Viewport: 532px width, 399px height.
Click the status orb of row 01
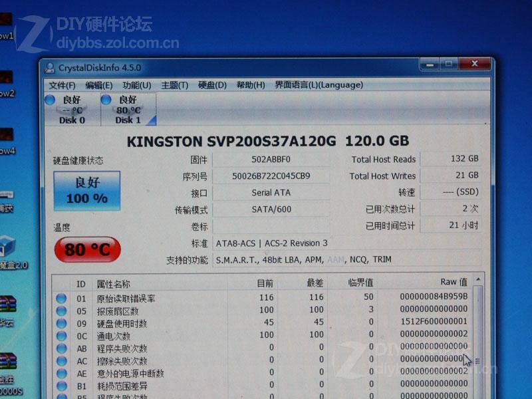point(61,299)
